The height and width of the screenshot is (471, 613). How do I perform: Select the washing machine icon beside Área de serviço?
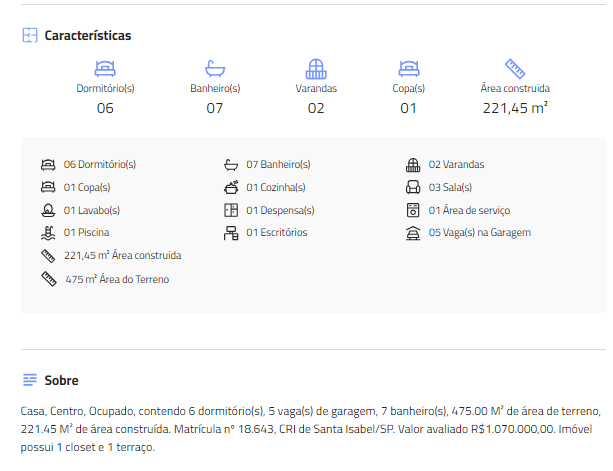(x=412, y=210)
